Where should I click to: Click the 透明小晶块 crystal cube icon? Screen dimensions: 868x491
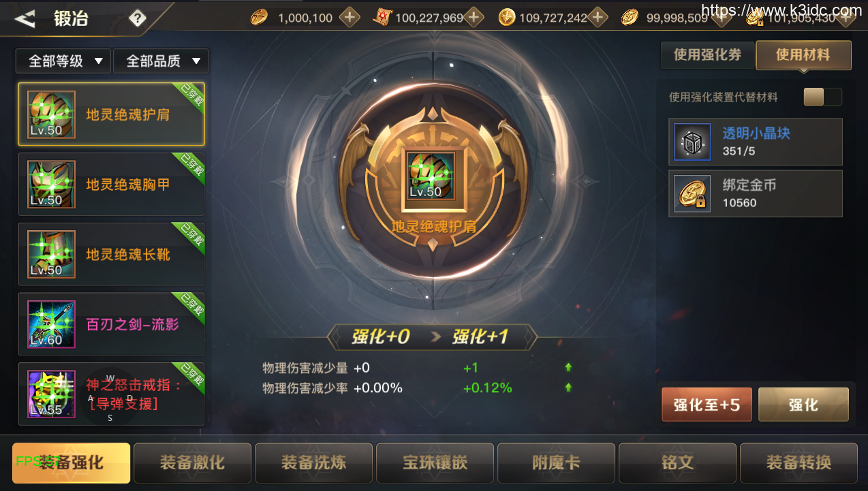692,142
